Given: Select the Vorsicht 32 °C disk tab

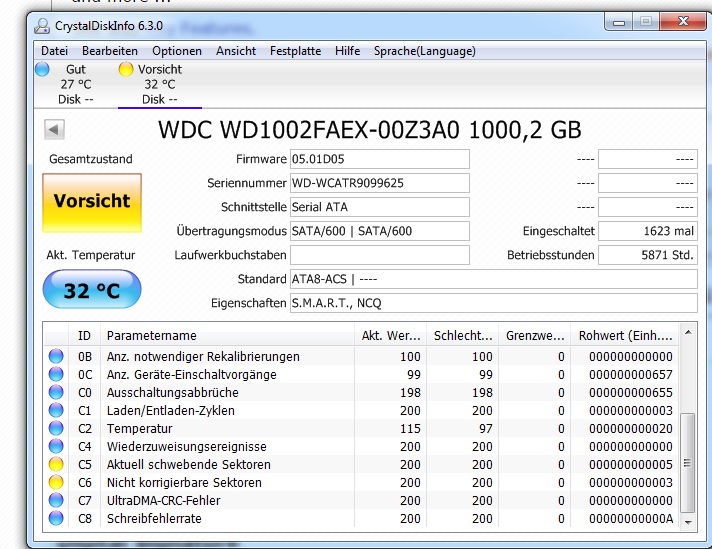Looking at the screenshot, I should [160, 84].
